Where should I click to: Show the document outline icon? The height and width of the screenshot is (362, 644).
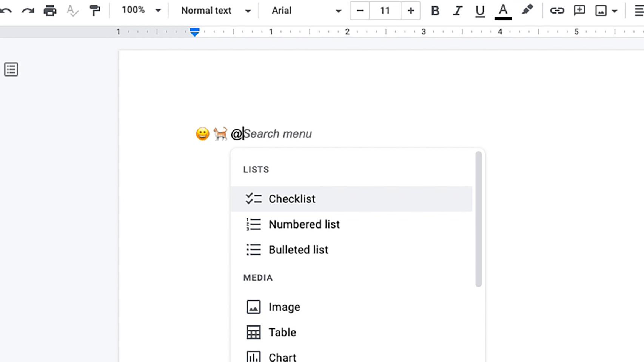pyautogui.click(x=11, y=69)
